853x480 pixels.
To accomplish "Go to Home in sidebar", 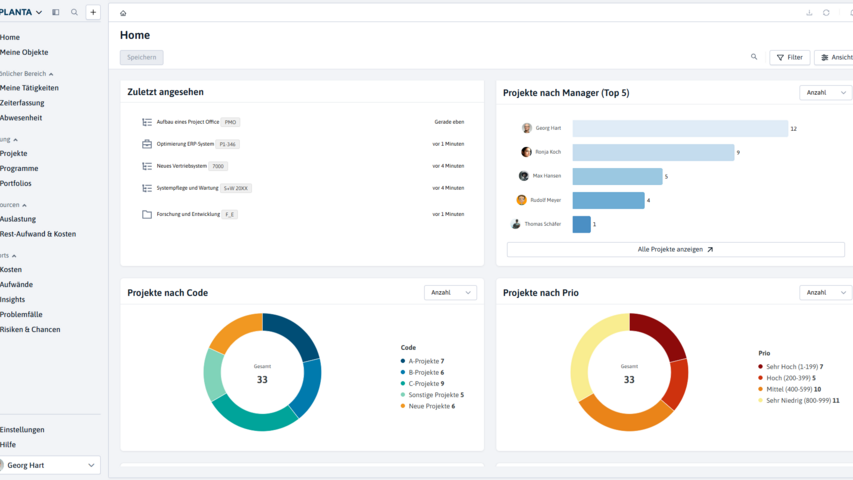I will click(10, 37).
